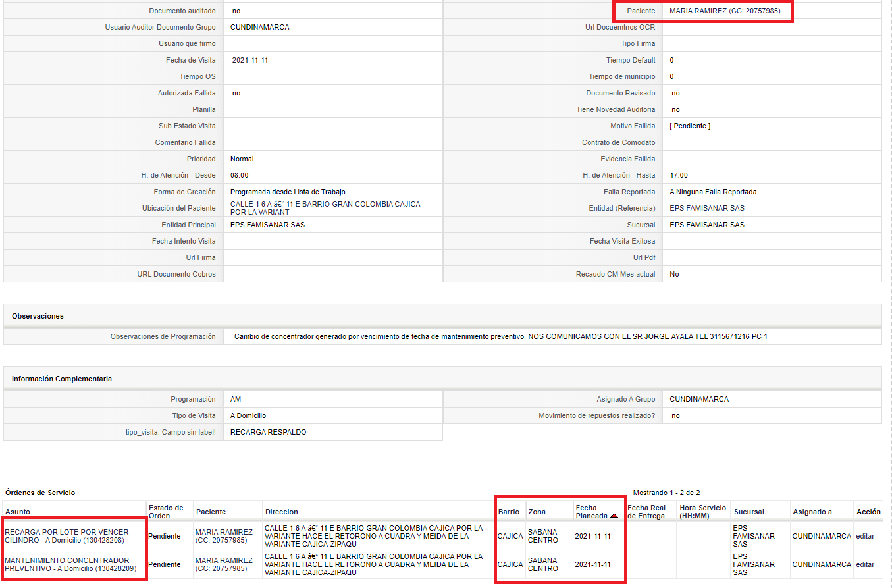Click the Observaciones de Programación text
The image size is (892, 588).
pos(501,336)
